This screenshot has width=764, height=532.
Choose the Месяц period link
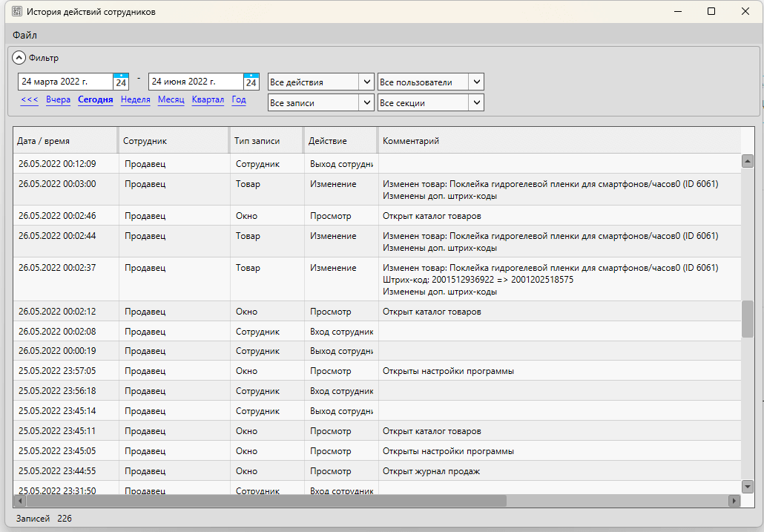click(171, 99)
